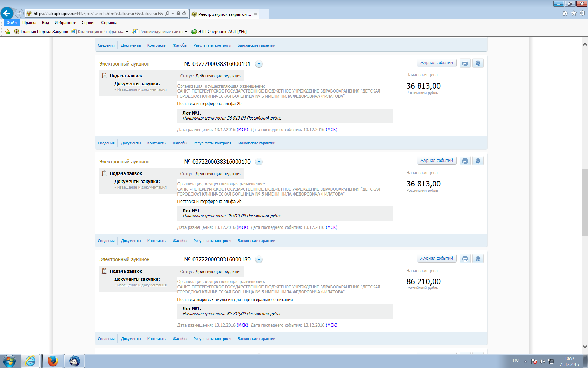
Task: Open the Windows Start menu
Action: click(x=9, y=361)
